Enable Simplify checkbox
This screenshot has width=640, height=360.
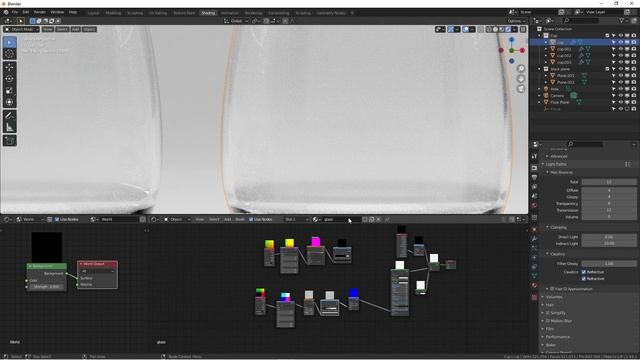click(548, 313)
